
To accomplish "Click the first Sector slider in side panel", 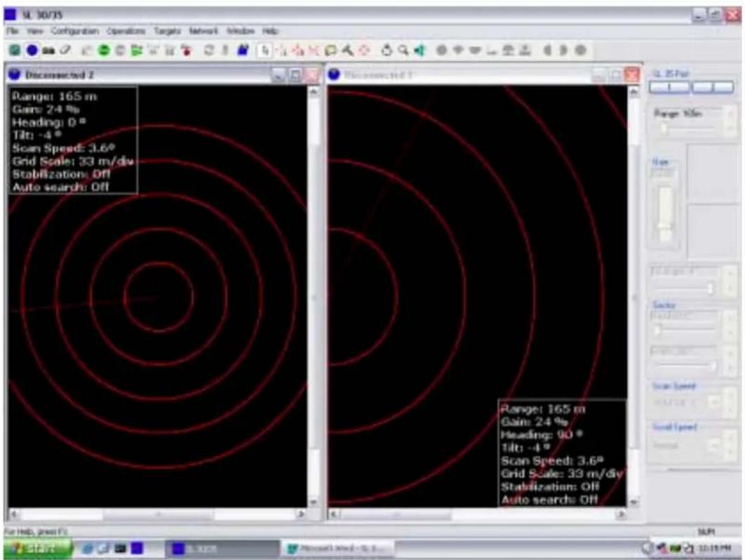I will (x=687, y=329).
